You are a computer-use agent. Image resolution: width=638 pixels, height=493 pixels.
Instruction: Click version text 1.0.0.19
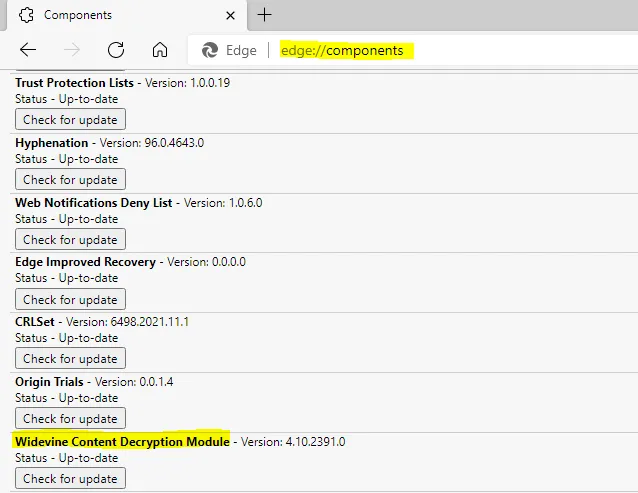pos(210,83)
